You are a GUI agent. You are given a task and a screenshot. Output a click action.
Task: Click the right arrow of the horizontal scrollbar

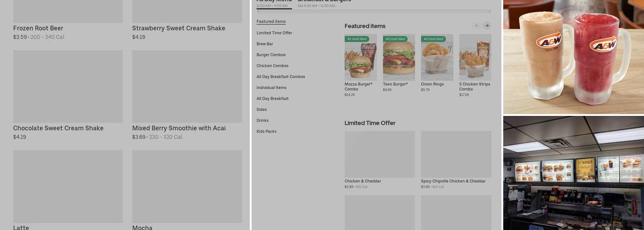(x=489, y=11)
